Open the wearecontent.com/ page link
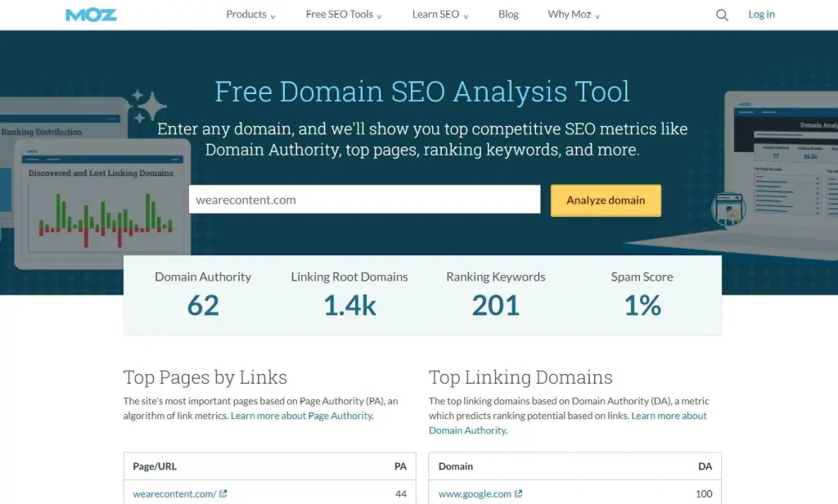The image size is (838, 504). pos(175,494)
